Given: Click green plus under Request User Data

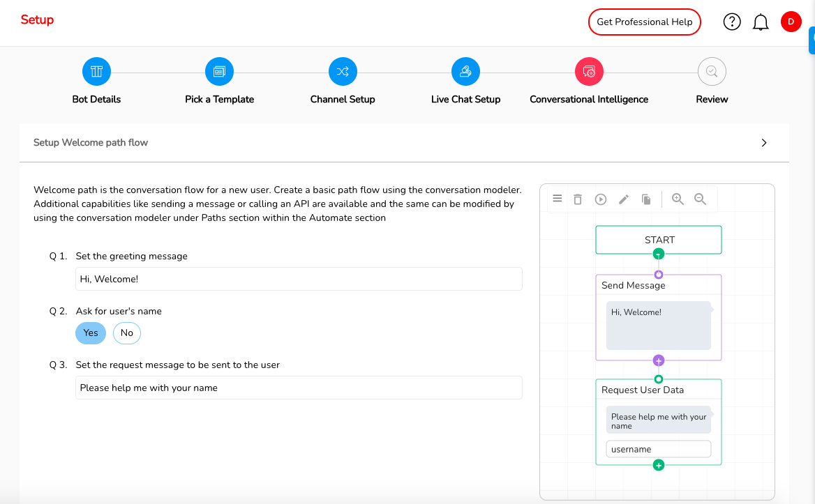Looking at the screenshot, I should 659,466.
